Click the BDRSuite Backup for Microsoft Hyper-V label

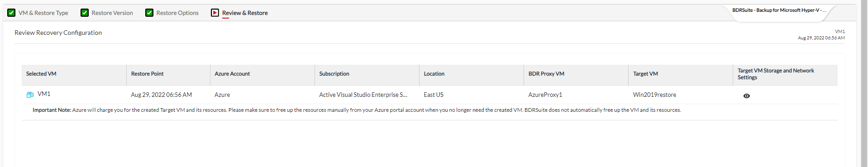point(779,10)
